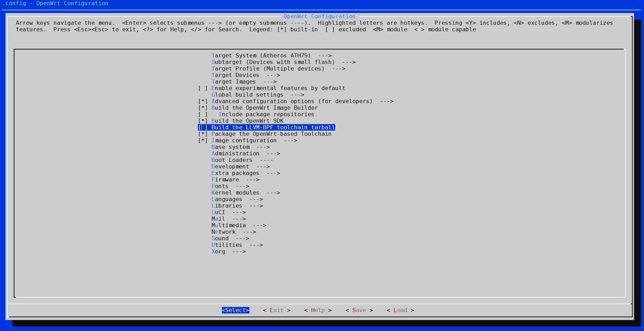Open the Multimedia menu entry
The width and height of the screenshot is (644, 331).
tap(239, 225)
